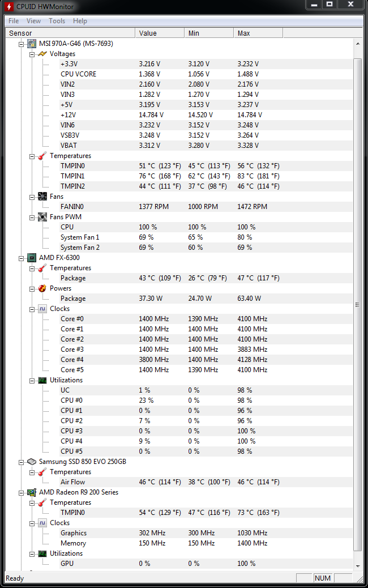Click the 4128 MHz max value
Viewport: 368px width, 588px height.
click(252, 360)
